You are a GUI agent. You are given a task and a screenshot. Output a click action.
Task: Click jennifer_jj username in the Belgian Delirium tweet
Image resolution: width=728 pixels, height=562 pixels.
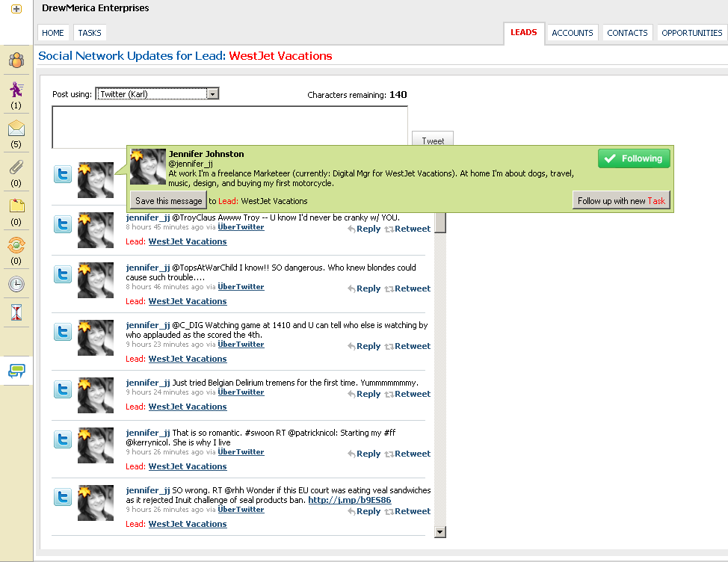(x=148, y=383)
